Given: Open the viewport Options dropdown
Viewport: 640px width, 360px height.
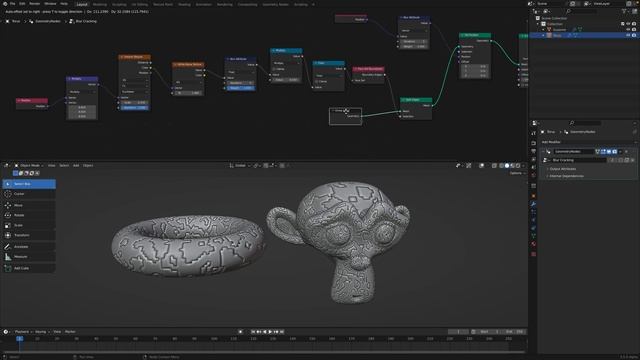Looking at the screenshot, I should pyautogui.click(x=517, y=173).
